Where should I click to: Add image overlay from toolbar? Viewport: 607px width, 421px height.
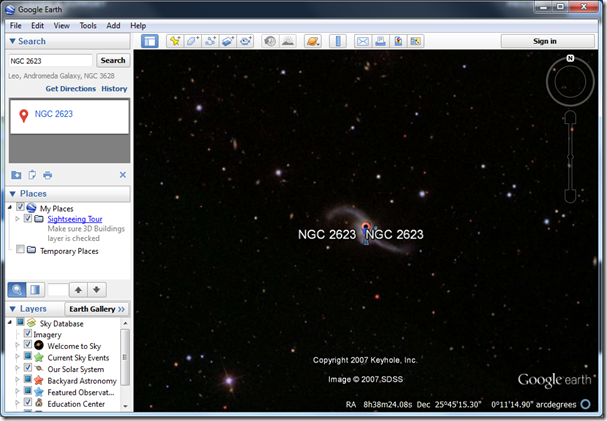tap(228, 41)
